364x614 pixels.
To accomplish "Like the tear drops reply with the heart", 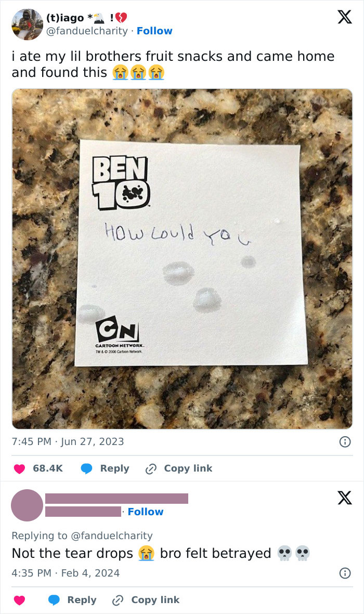I will (19, 600).
